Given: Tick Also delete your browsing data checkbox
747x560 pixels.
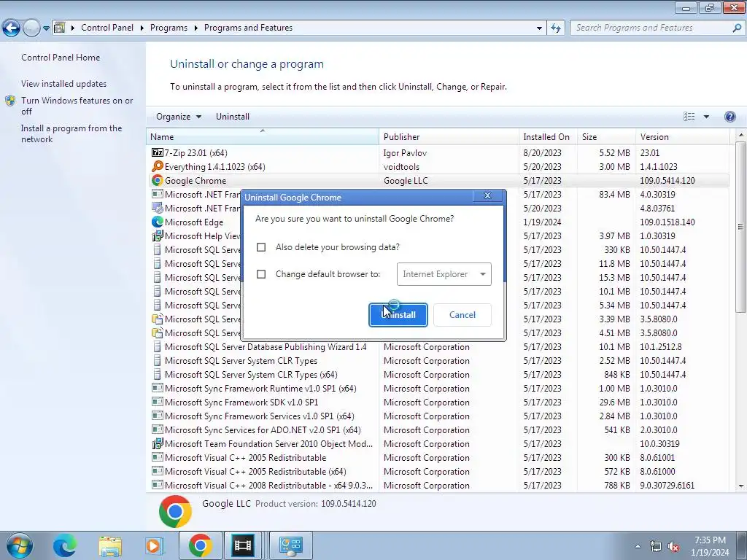Looking at the screenshot, I should (x=261, y=247).
